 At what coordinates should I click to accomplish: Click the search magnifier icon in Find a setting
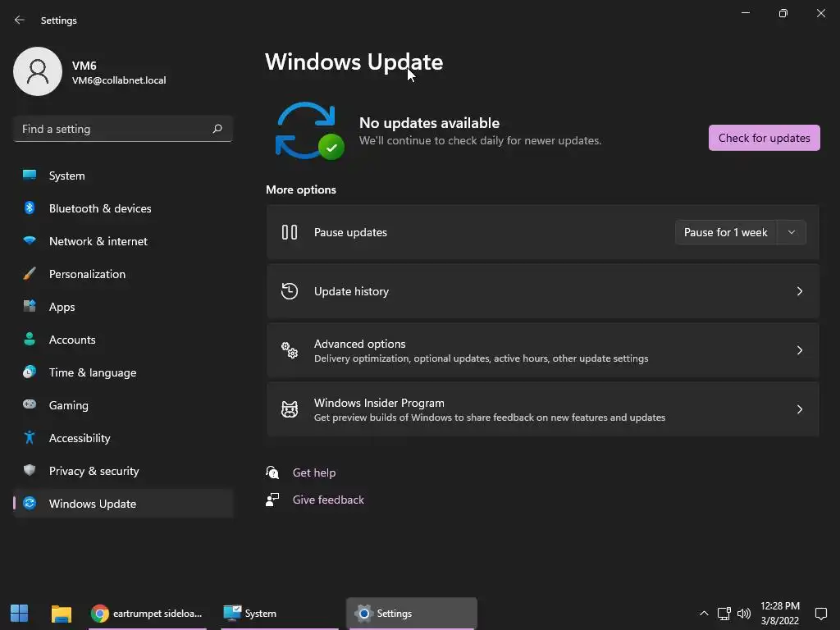[x=217, y=129]
